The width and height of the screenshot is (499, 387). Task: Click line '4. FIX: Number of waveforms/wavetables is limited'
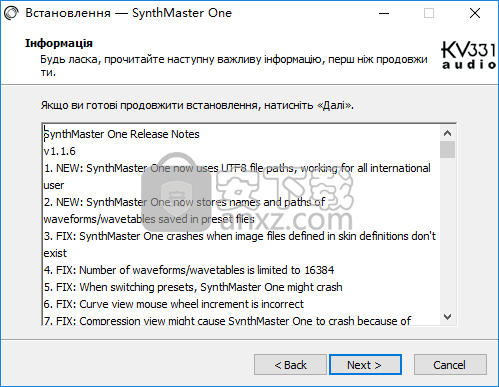(x=189, y=270)
